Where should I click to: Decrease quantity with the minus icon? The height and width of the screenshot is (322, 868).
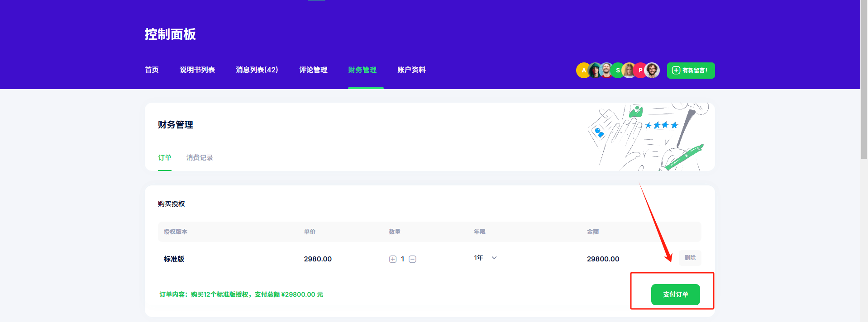coord(412,259)
